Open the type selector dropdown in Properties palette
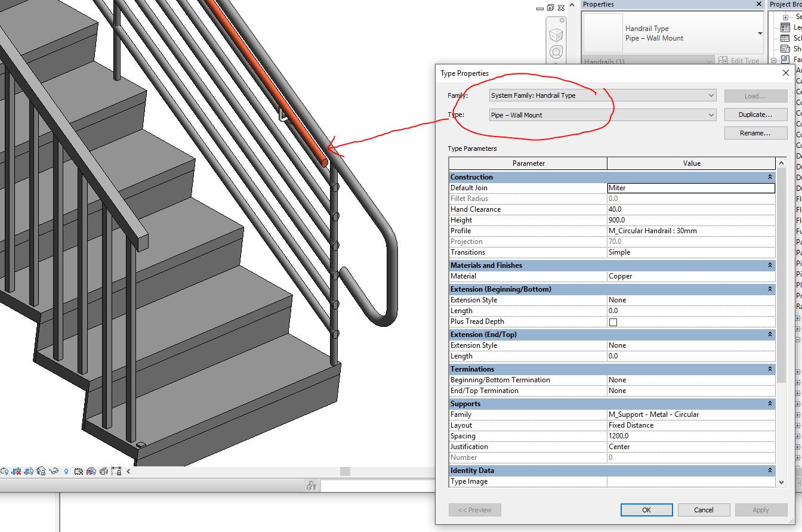The height and width of the screenshot is (532, 802). 760,33
